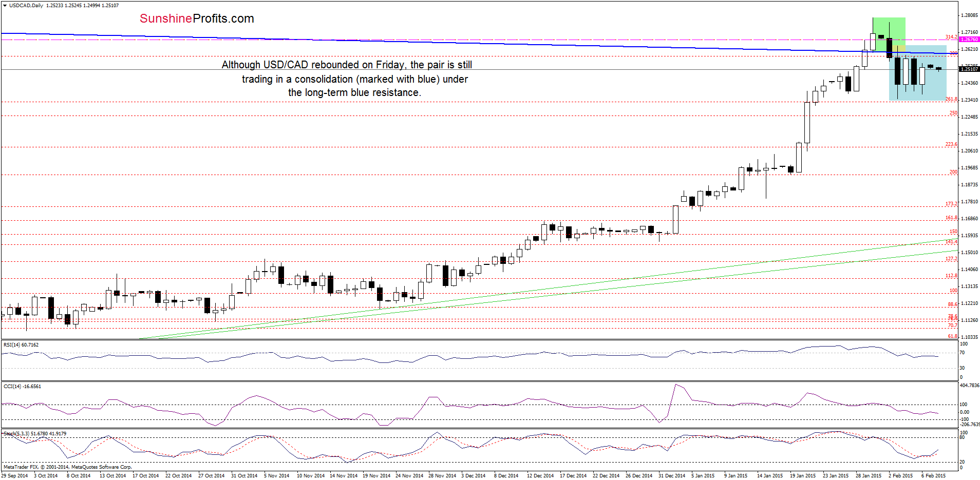Select the blue consolidation rectangle
The image size is (980, 480).
(x=918, y=73)
